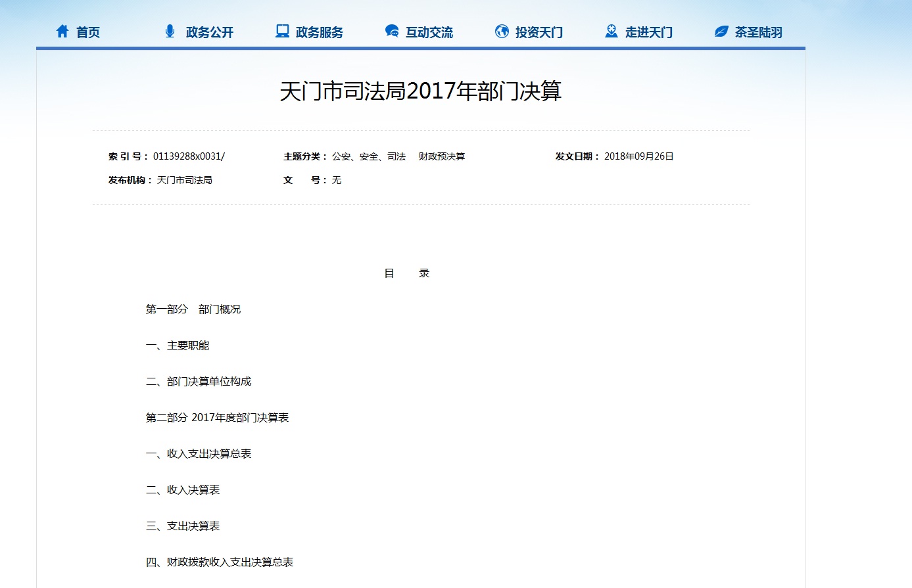Click the publish date 2018年09月26日
Viewport: 912px width, 588px height.
click(x=639, y=156)
